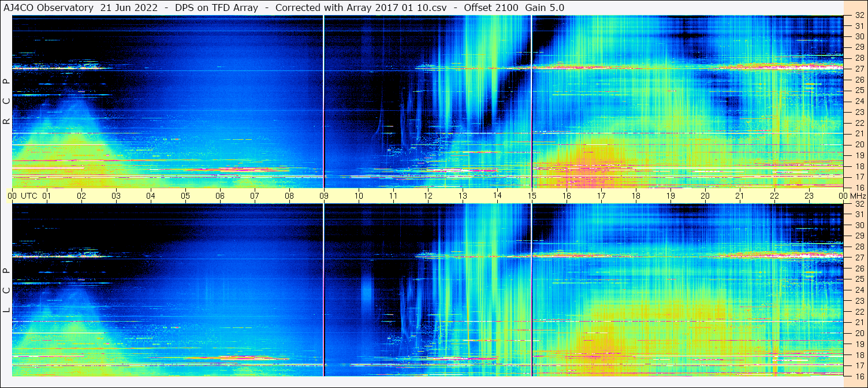868x388 pixels.
Task: Select '20' MHz tick on LCP frequency scale
Action: pyautogui.click(x=859, y=333)
